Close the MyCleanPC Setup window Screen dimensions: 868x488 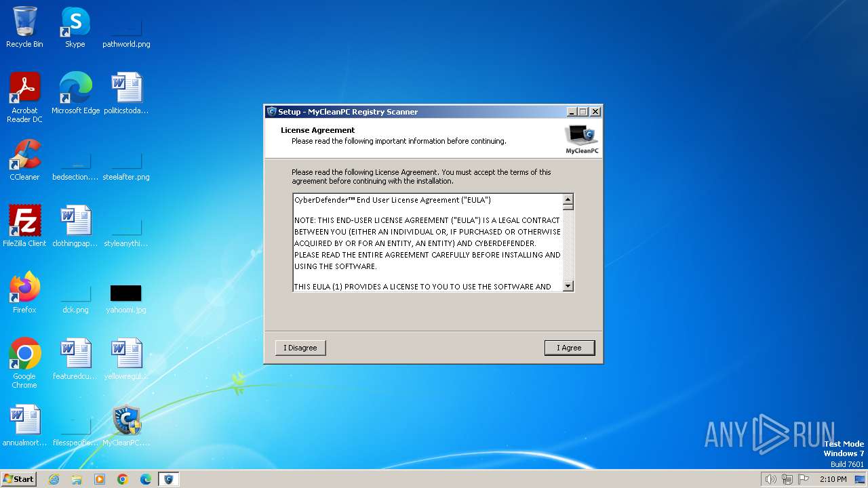coord(595,112)
